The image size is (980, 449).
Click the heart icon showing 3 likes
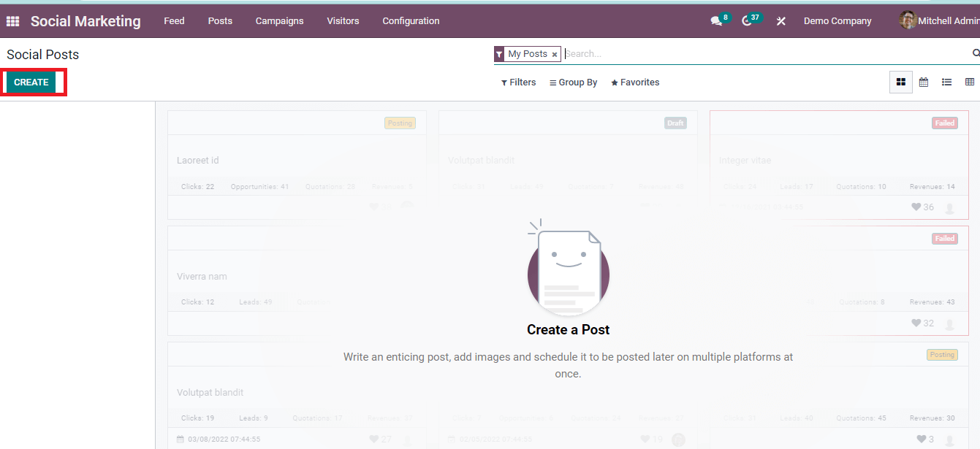[x=921, y=440]
